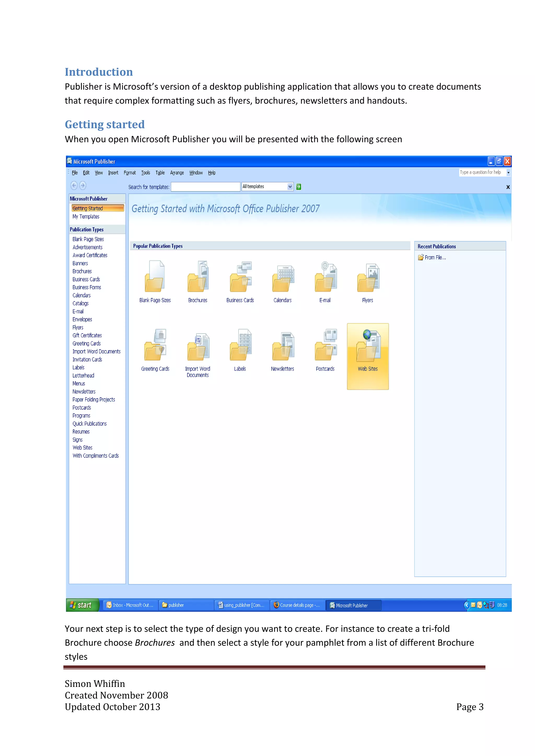The image size is (535, 756).
Task: Click the Microsoft Publisher taskbar button
Action: pyautogui.click(x=353, y=605)
